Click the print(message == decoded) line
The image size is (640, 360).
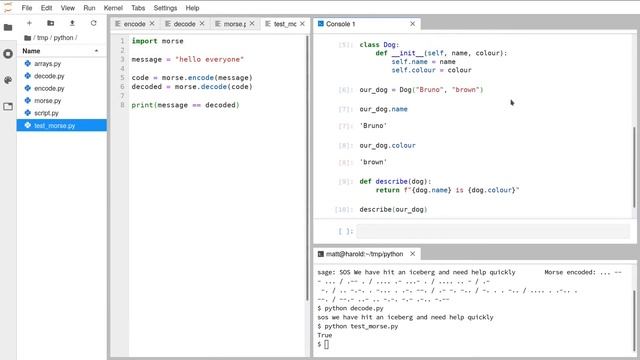pyautogui.click(x=185, y=105)
